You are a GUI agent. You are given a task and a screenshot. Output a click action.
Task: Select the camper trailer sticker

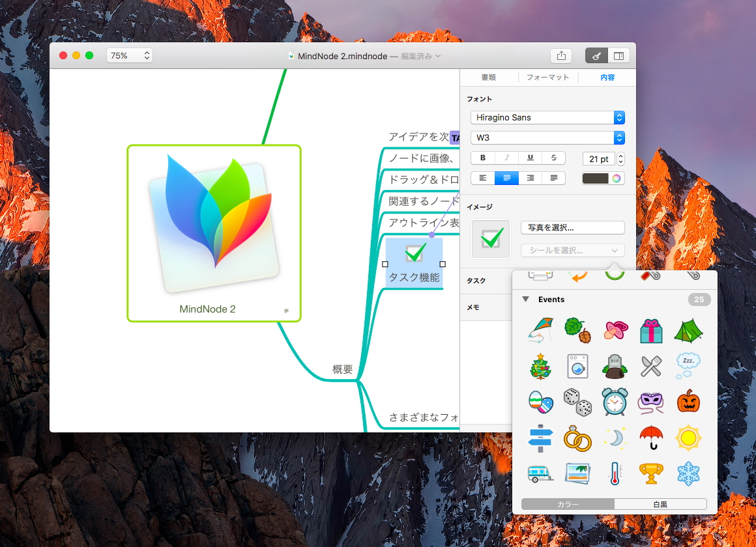540,474
